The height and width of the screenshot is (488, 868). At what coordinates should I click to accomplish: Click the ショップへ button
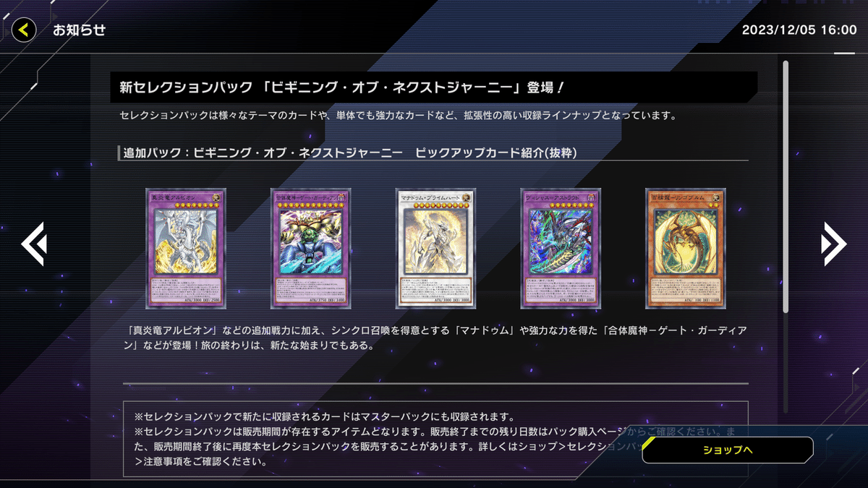728,450
